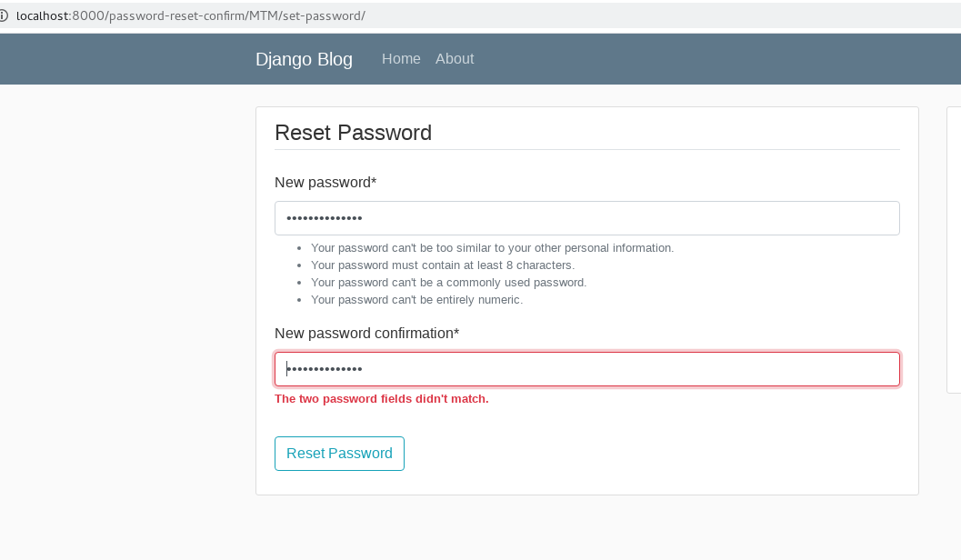Click the Reset Password form heading

coord(353,133)
